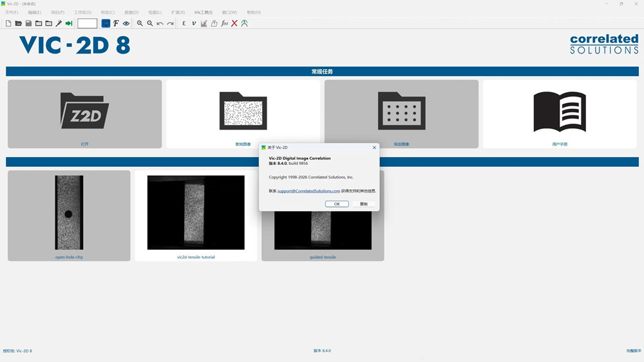Click the f(x) function icon
The image size is (644, 362).
(224, 23)
